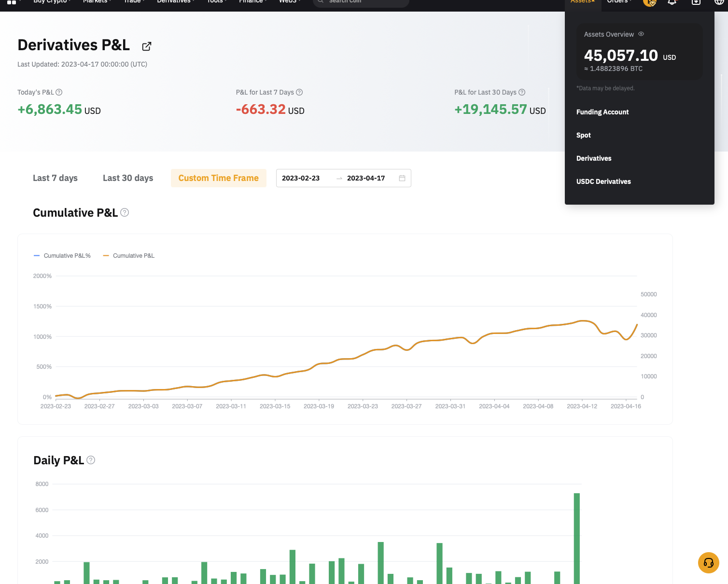Expand the Buy Crypto dropdown menu

52,1
